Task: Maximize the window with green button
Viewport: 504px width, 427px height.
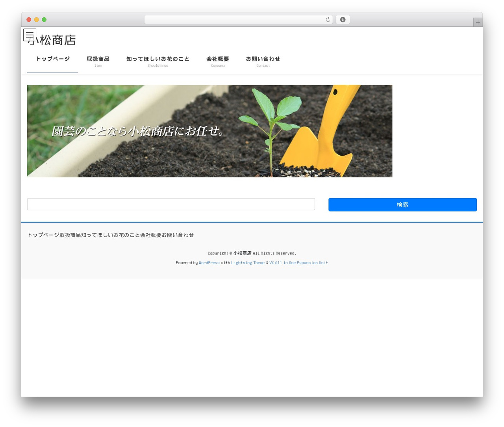Action: click(x=44, y=20)
